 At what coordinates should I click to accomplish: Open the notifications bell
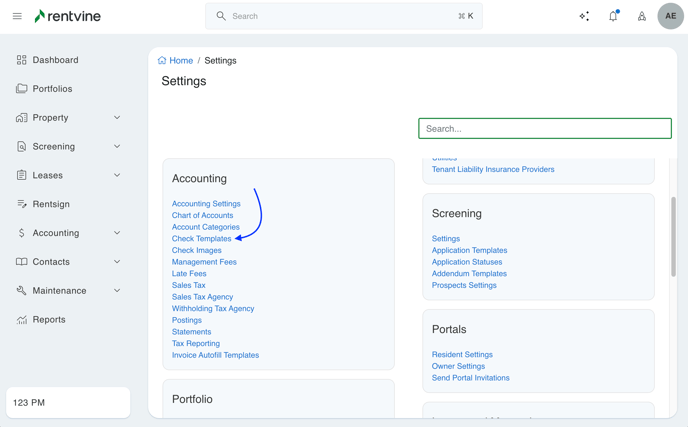[x=613, y=16]
